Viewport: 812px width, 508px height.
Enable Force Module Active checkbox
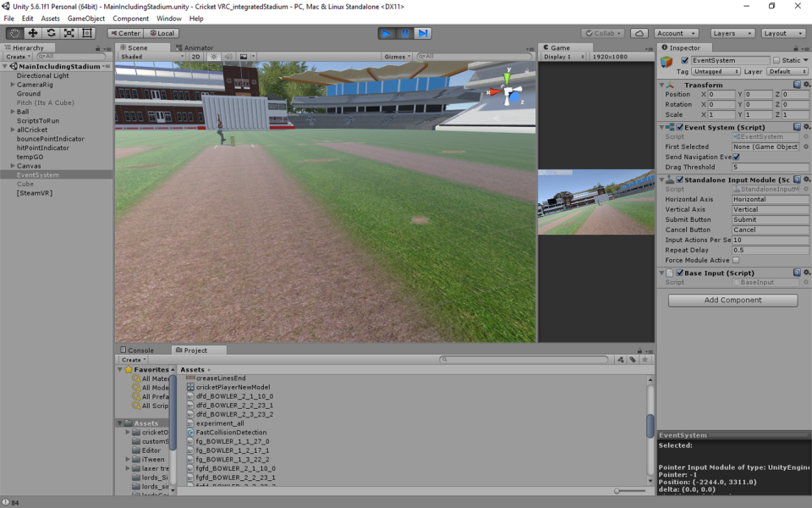point(736,260)
